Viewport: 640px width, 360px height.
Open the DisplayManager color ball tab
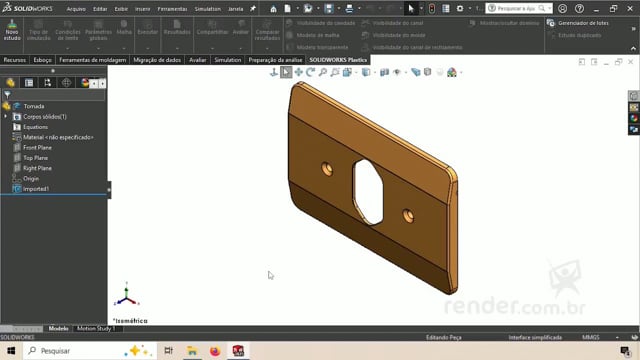tap(84, 83)
